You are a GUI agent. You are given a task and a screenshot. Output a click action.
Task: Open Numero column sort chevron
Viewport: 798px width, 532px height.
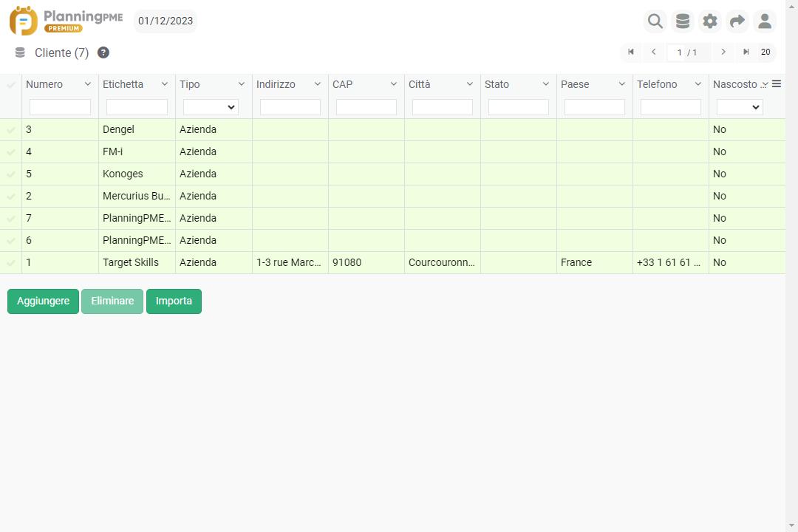click(x=87, y=84)
